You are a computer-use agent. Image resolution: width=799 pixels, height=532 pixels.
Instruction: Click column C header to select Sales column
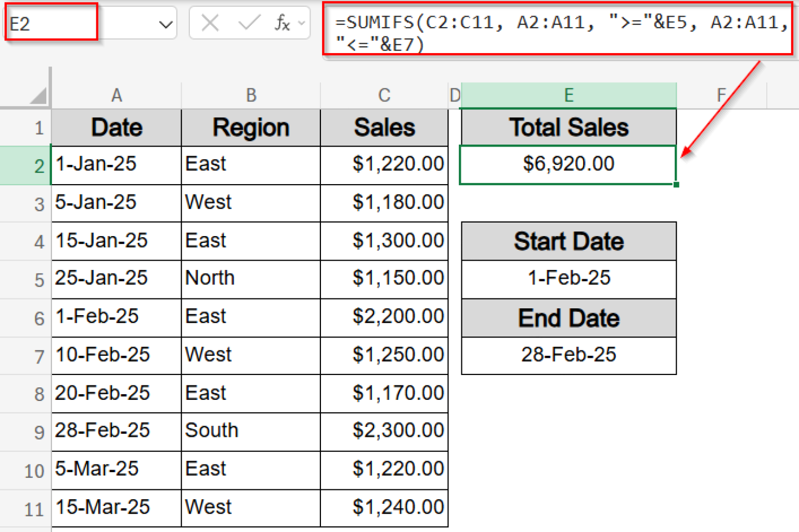pos(384,95)
